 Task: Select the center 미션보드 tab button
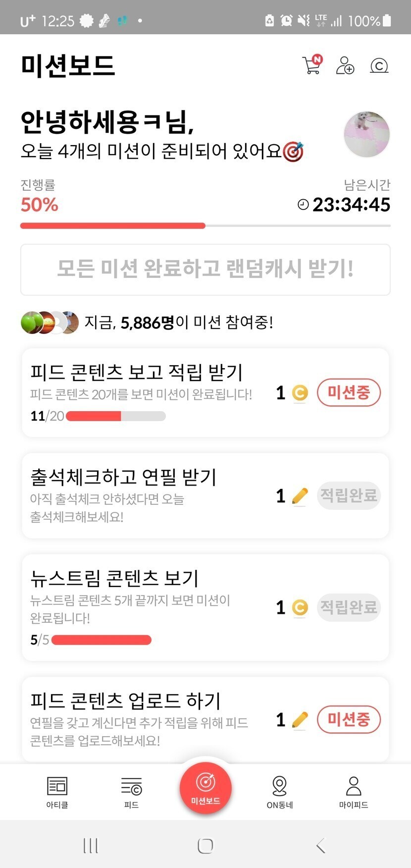click(205, 788)
